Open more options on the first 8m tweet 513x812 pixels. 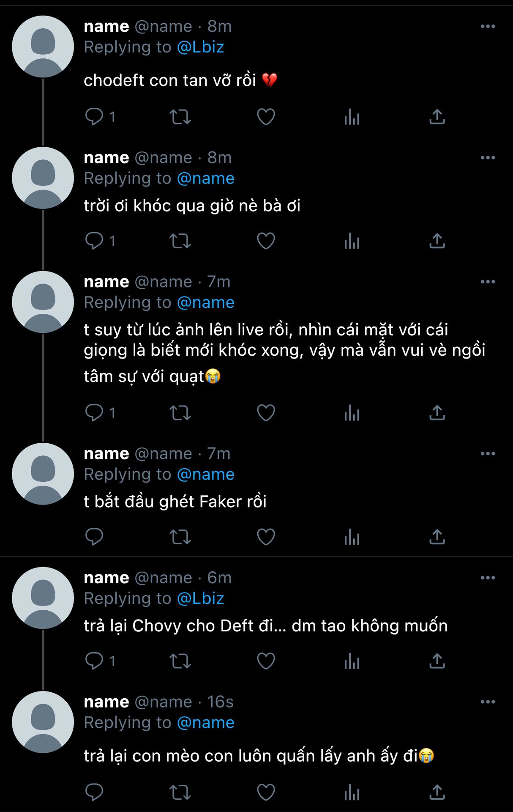pyautogui.click(x=488, y=26)
